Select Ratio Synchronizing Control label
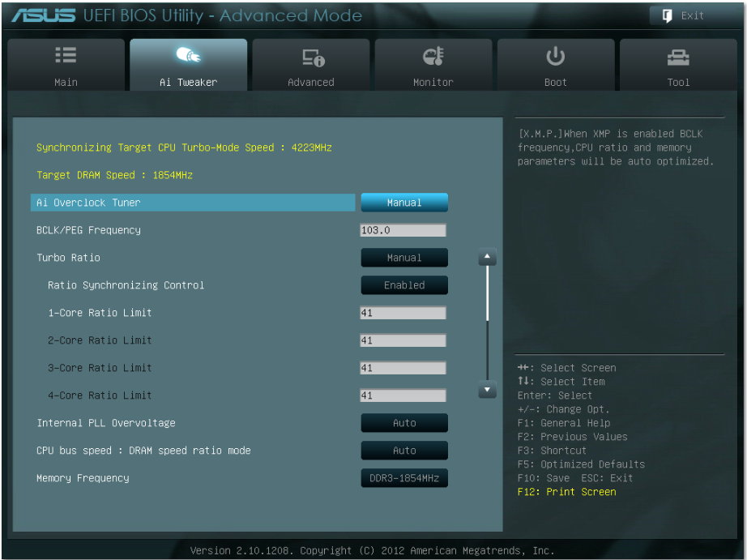747x560 pixels. pos(126,285)
